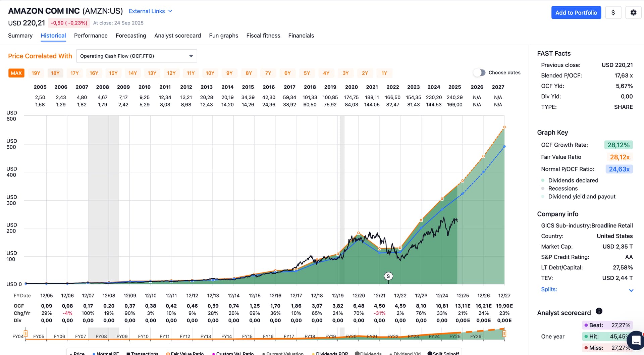Toggle the Choose dates switch
This screenshot has height=355, width=644.
pyautogui.click(x=480, y=73)
